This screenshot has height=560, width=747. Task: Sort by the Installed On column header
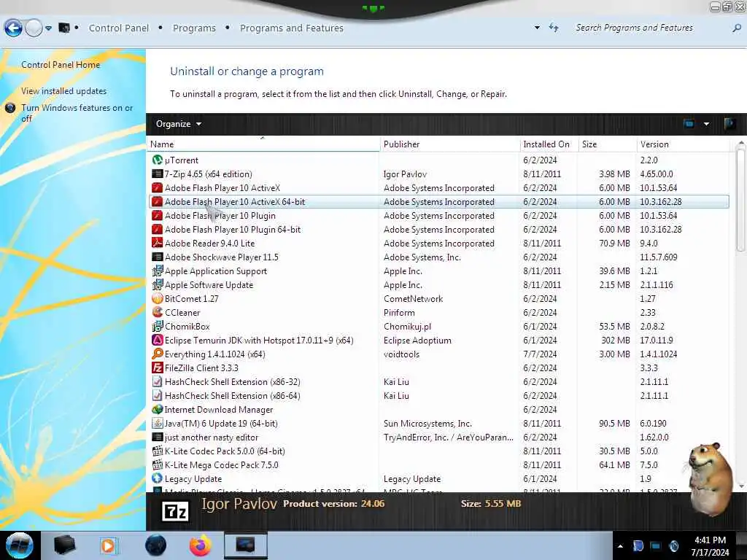point(549,144)
